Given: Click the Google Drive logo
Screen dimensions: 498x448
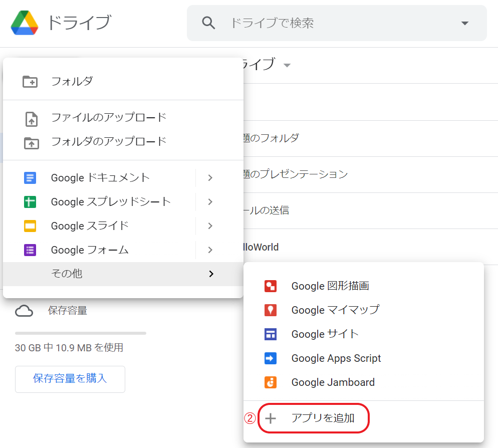Looking at the screenshot, I should tap(25, 23).
